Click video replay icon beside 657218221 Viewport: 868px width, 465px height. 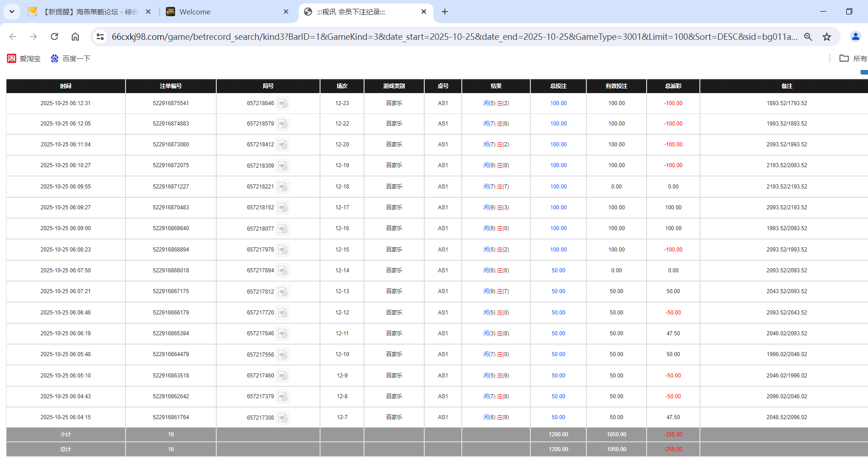tap(283, 187)
